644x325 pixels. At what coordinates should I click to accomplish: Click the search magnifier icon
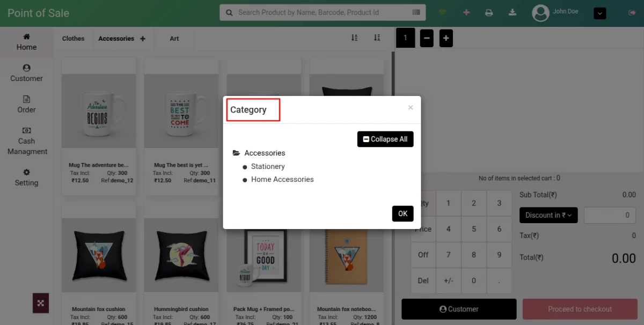pos(229,12)
